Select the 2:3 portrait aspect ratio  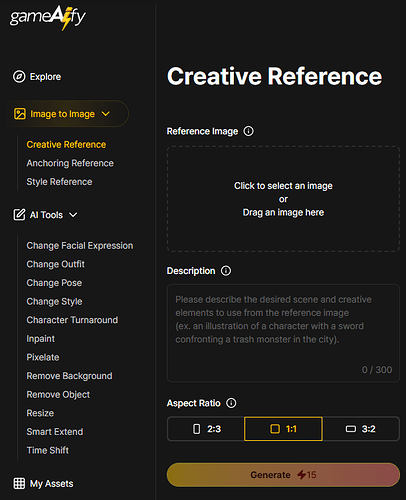206,429
